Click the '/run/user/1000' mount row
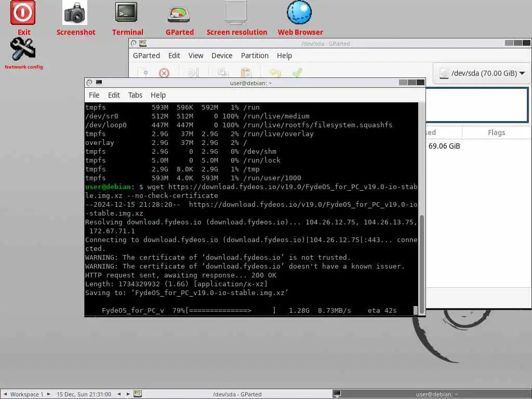This screenshot has height=399, width=532. click(x=193, y=178)
